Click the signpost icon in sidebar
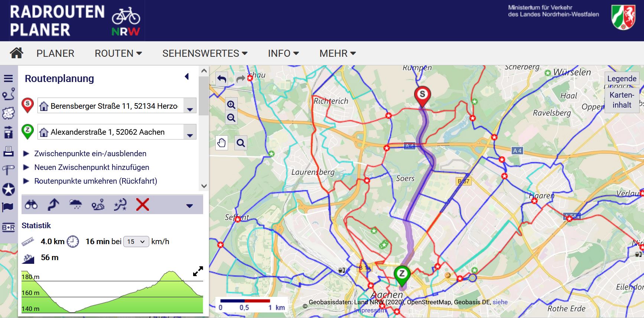Screen dimensions: 644x318 tap(8, 170)
